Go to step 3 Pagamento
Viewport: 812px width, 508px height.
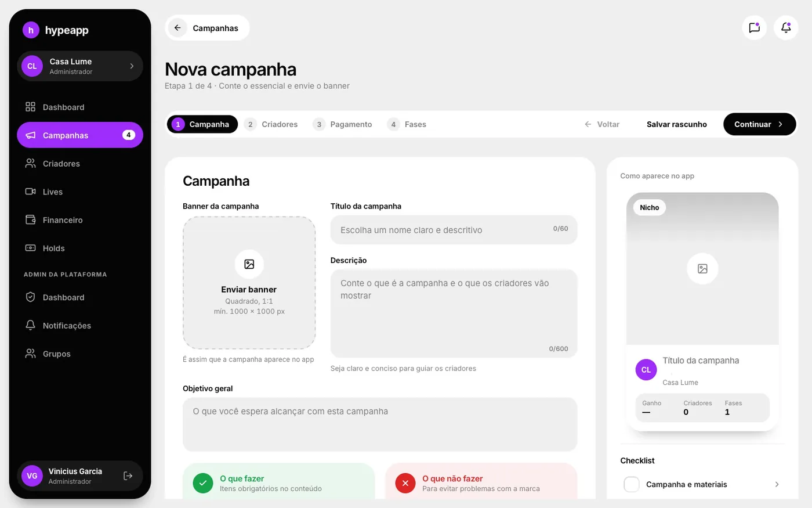(343, 124)
